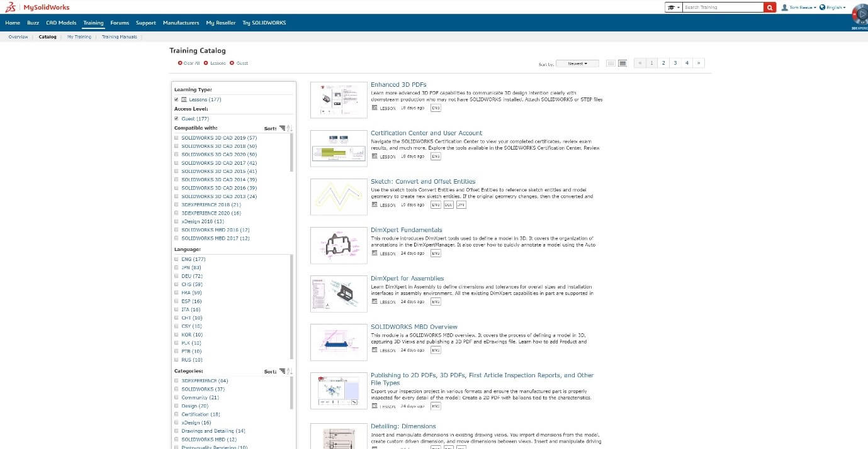Open the English language selector

tap(836, 8)
